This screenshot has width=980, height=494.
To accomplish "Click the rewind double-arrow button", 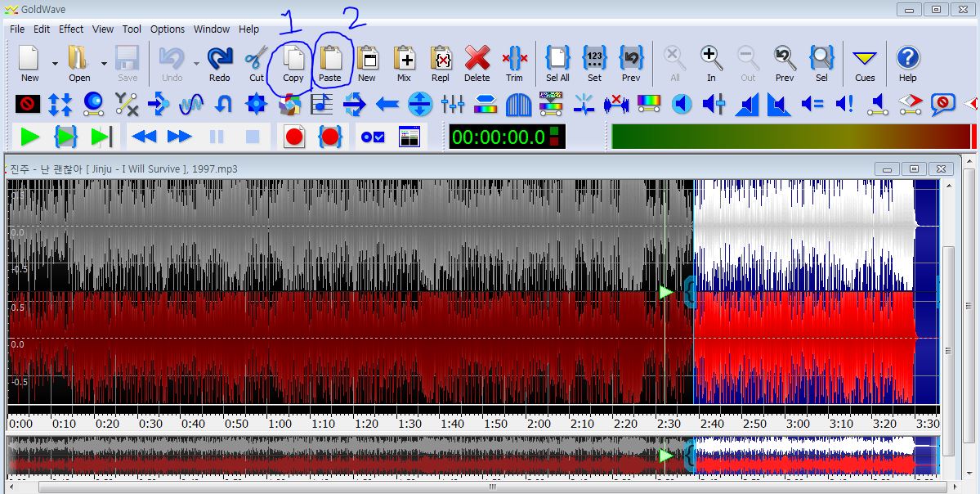I will pyautogui.click(x=145, y=137).
